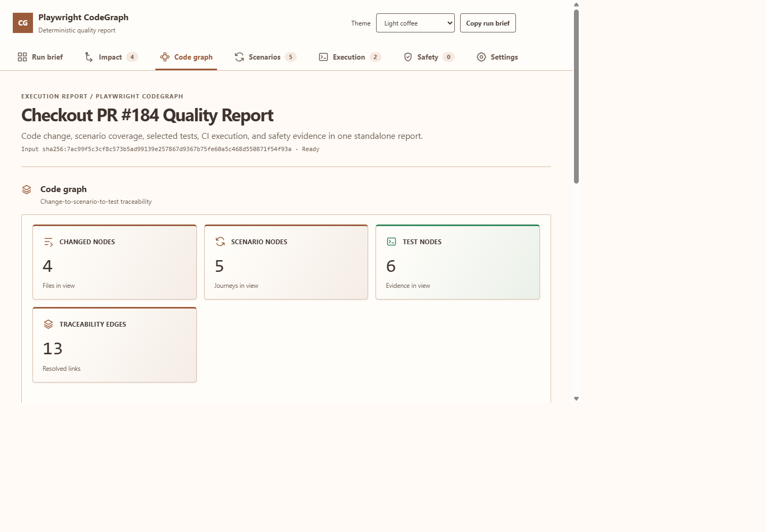Screen dimensions: 766x532
Task: Click the Playwright CodeGraph app name
Action: pyautogui.click(x=84, y=17)
